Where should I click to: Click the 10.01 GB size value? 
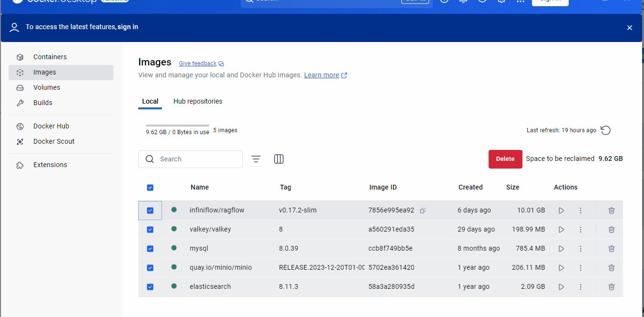pos(531,210)
